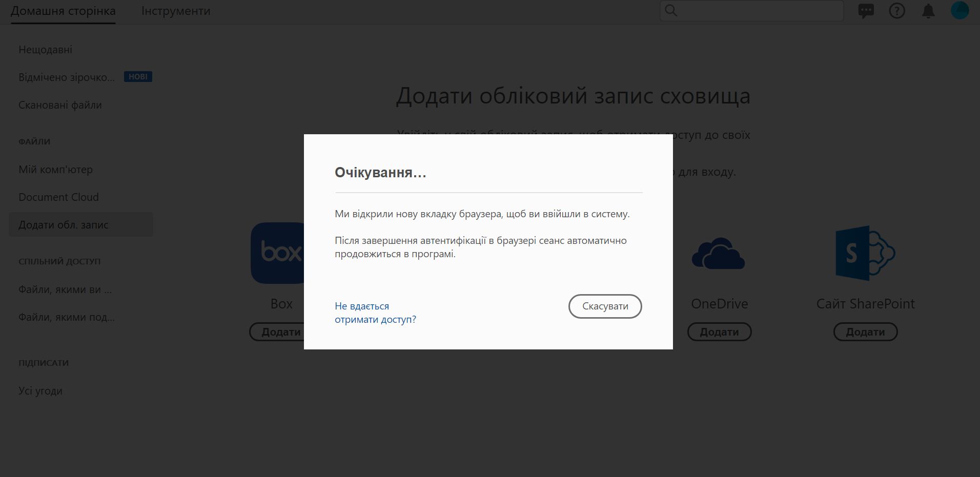Click the Box storage logo

277,253
